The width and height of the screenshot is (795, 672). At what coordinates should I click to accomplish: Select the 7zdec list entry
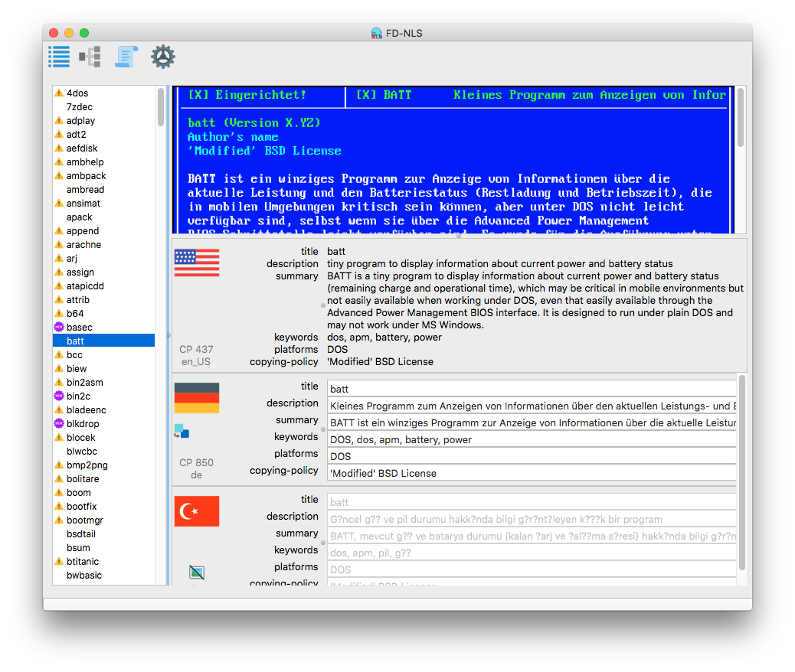[x=80, y=107]
